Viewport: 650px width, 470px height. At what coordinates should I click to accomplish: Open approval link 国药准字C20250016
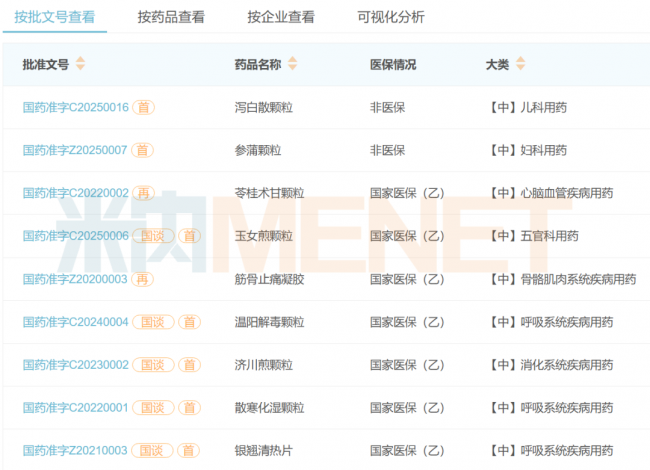pos(76,107)
